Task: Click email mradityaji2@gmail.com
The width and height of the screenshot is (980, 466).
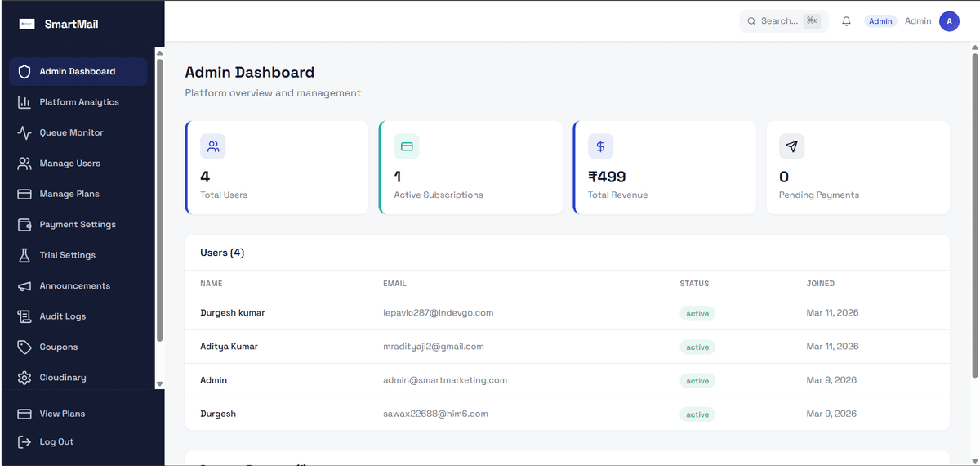Action: (x=434, y=347)
